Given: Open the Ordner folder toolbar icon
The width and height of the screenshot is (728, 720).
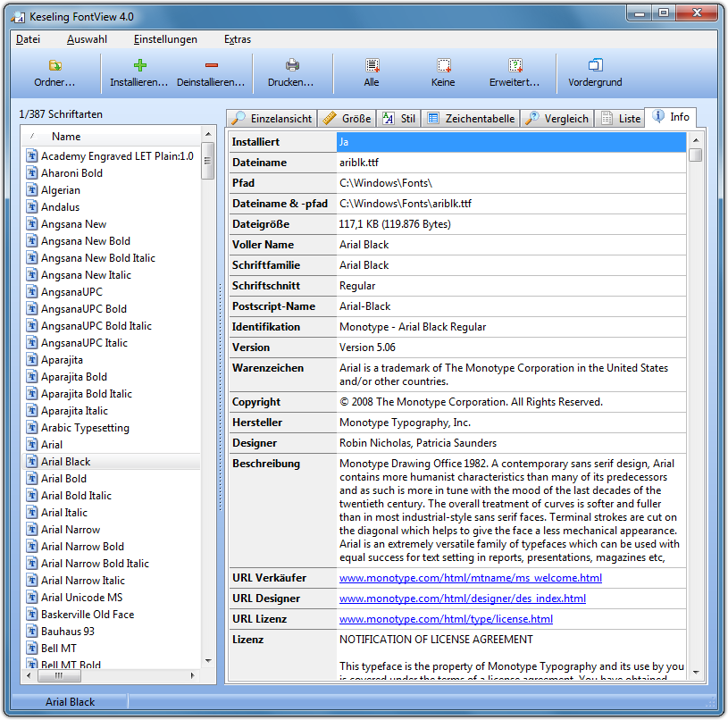Looking at the screenshot, I should [54, 65].
